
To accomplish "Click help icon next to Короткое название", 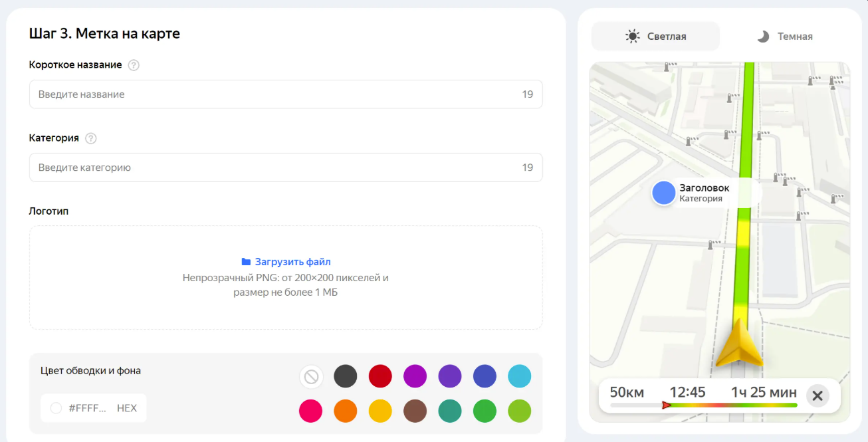I will [134, 65].
